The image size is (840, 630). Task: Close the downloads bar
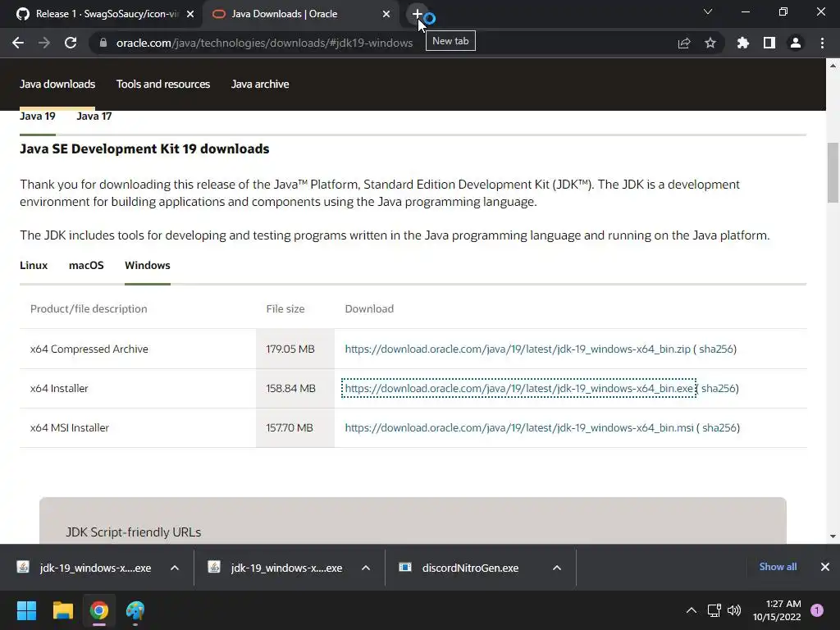[825, 567]
